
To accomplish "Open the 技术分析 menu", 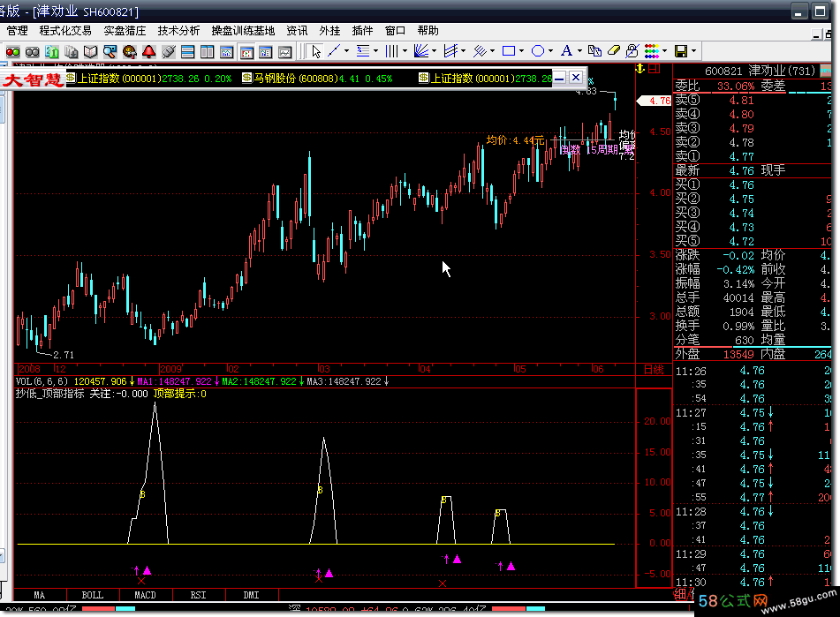I will pos(179,31).
